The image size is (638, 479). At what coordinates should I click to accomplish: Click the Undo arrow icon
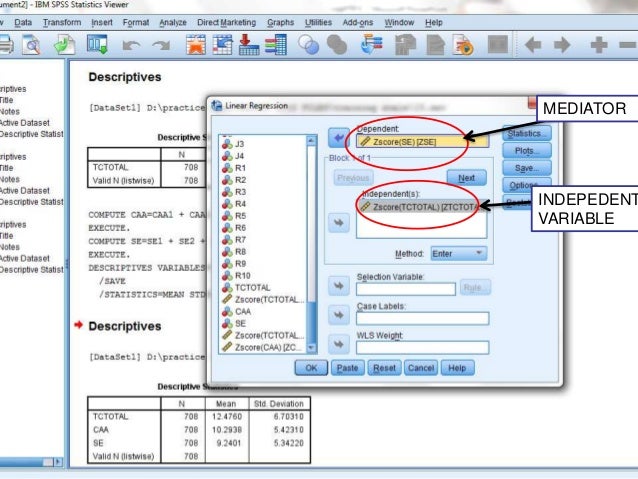[x=131, y=45]
